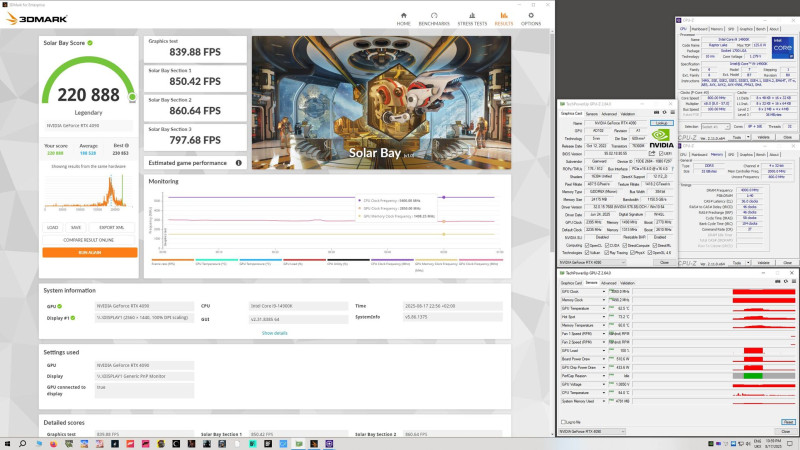Click the 3DMark logo in the header
The height and width of the screenshot is (450, 800).
tap(37, 19)
